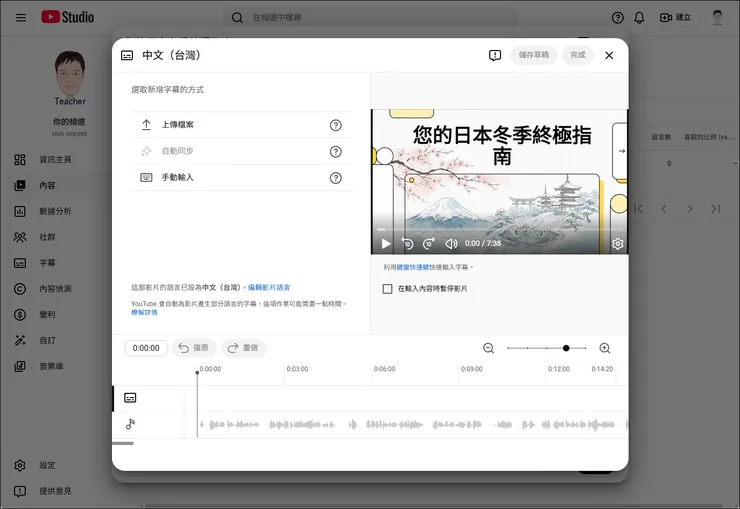740x509 pixels.
Task: Open the notifications bell
Action: pyautogui.click(x=639, y=18)
